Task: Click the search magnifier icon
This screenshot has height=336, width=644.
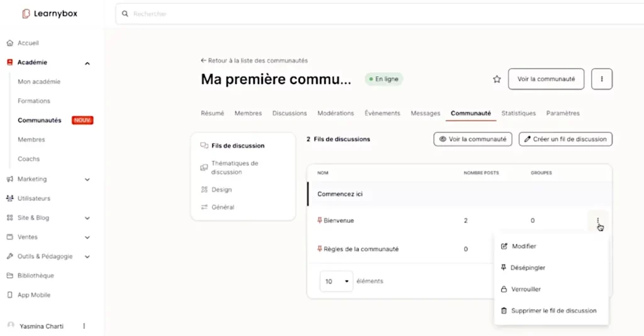Action: coord(125,14)
